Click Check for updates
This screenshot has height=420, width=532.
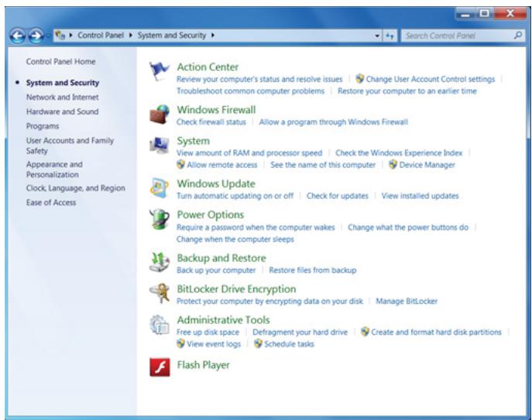click(x=338, y=196)
